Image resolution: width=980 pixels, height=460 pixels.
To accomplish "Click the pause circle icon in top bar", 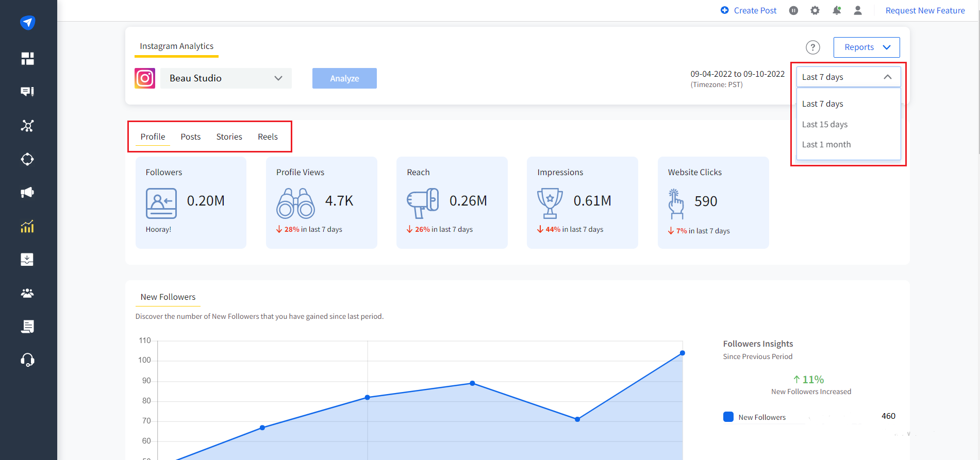I will pyautogui.click(x=793, y=10).
